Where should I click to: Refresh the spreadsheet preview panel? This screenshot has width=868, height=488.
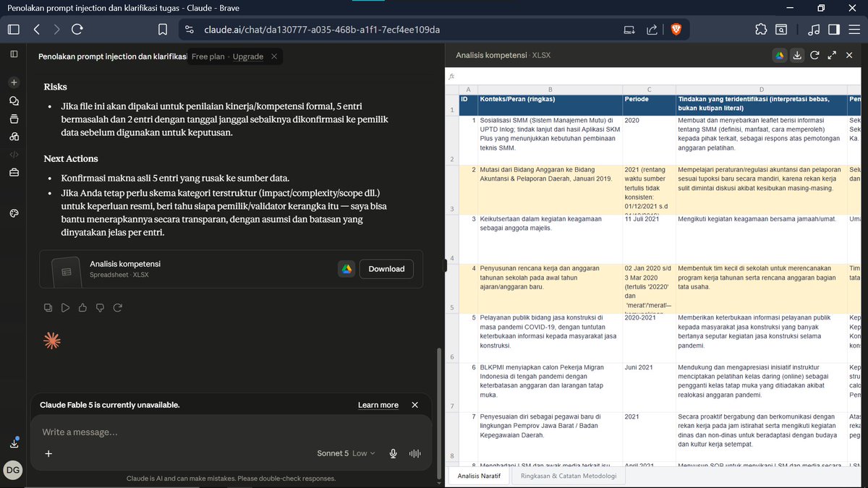coord(814,55)
